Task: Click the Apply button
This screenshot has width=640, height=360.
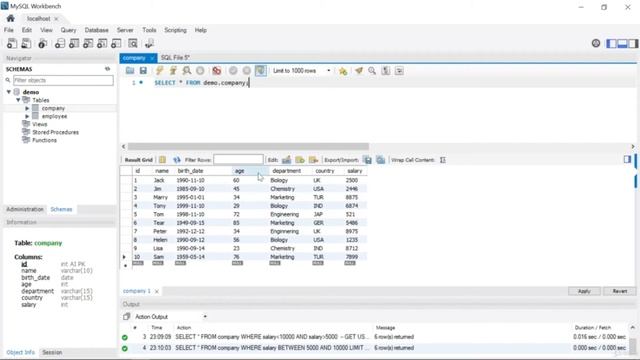Action: [584, 291]
